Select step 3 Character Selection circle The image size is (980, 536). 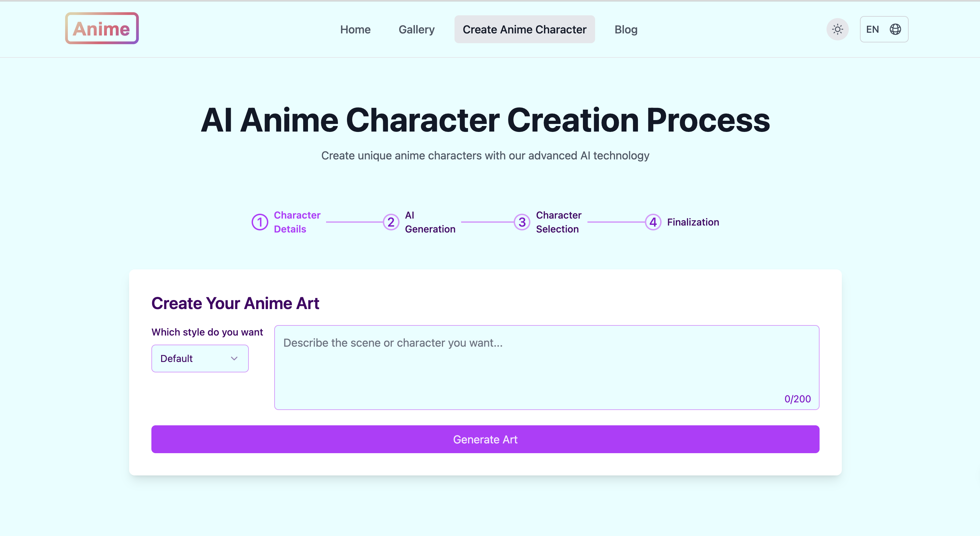pyautogui.click(x=522, y=222)
